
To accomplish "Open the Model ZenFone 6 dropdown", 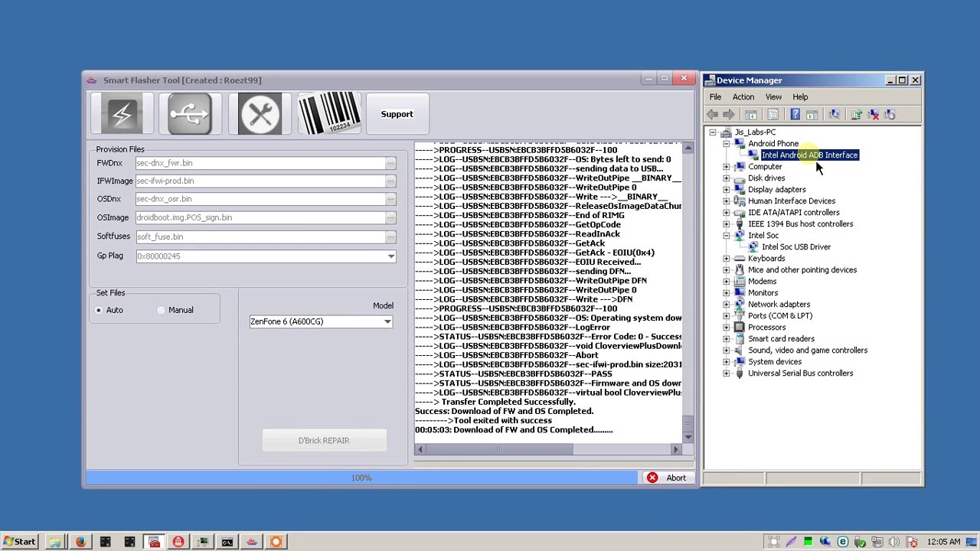I will pyautogui.click(x=387, y=321).
